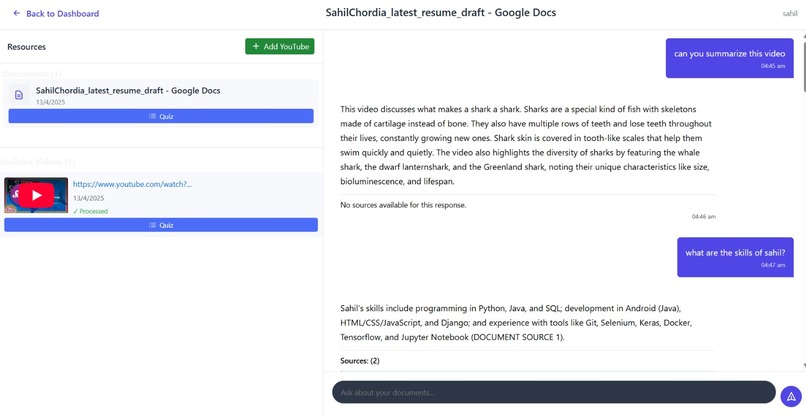Click the plus icon on Add YouTube
The image size is (806, 416).
[255, 47]
